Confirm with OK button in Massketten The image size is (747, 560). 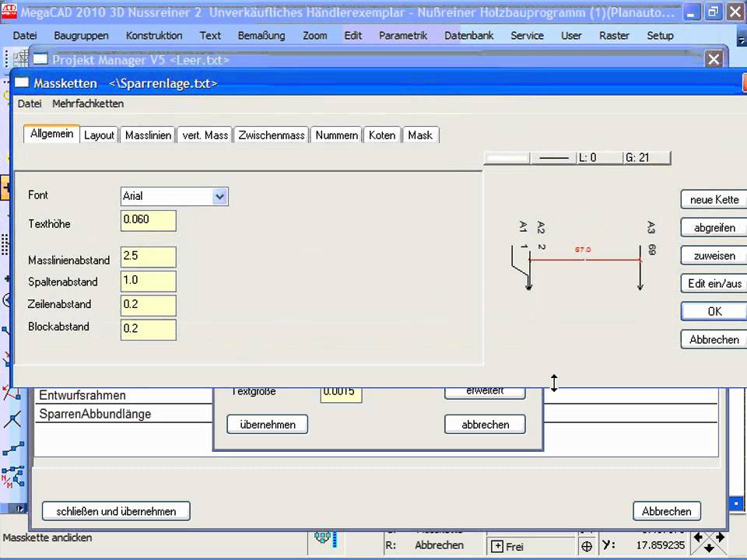(x=714, y=311)
